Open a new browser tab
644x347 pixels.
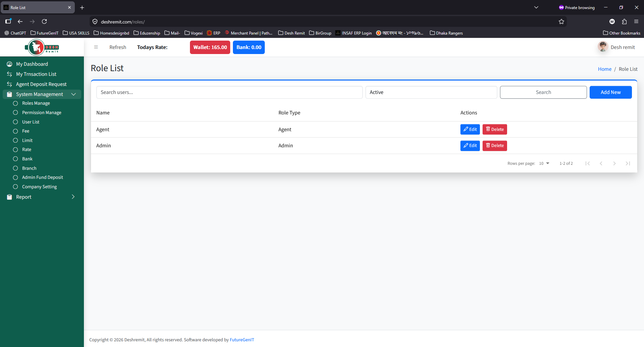[x=82, y=7]
